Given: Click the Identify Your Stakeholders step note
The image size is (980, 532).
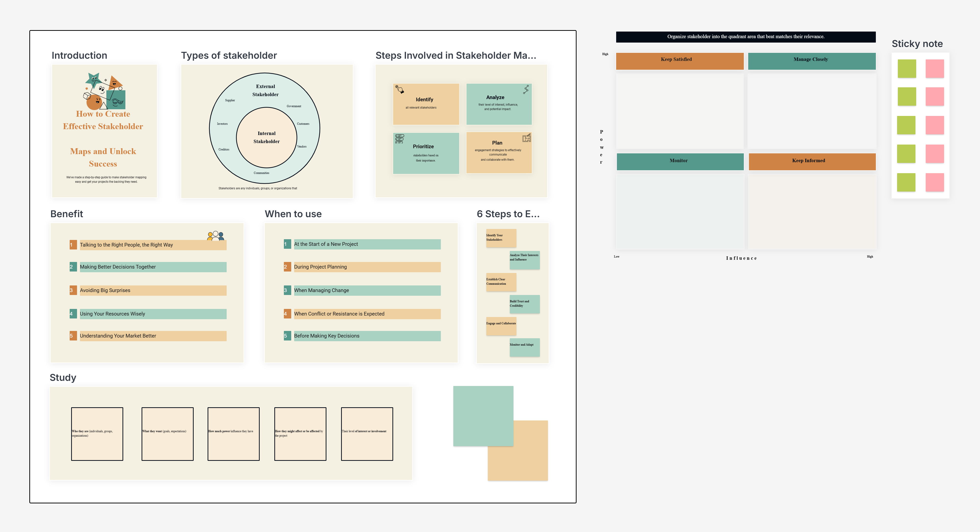Looking at the screenshot, I should (x=501, y=238).
